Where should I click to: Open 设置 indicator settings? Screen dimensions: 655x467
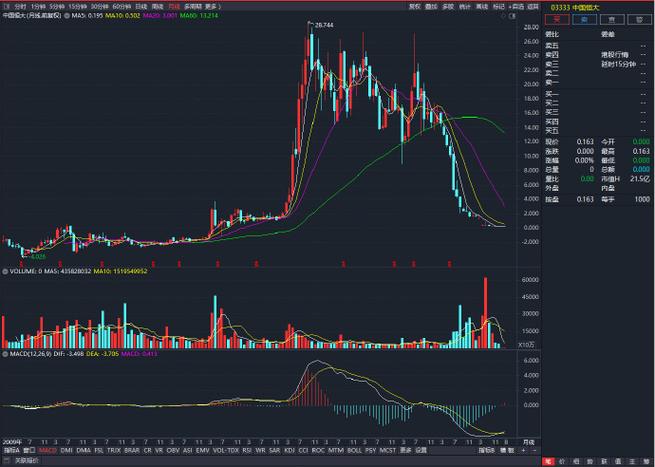click(x=421, y=450)
